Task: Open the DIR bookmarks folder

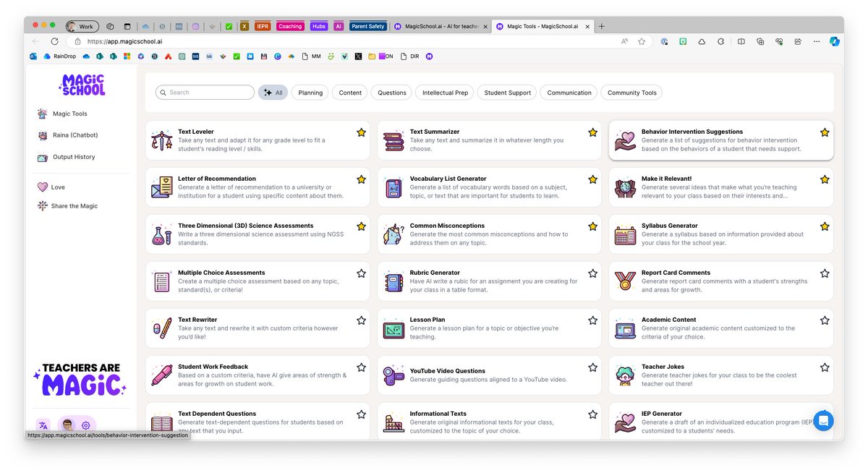Action: [x=409, y=56]
